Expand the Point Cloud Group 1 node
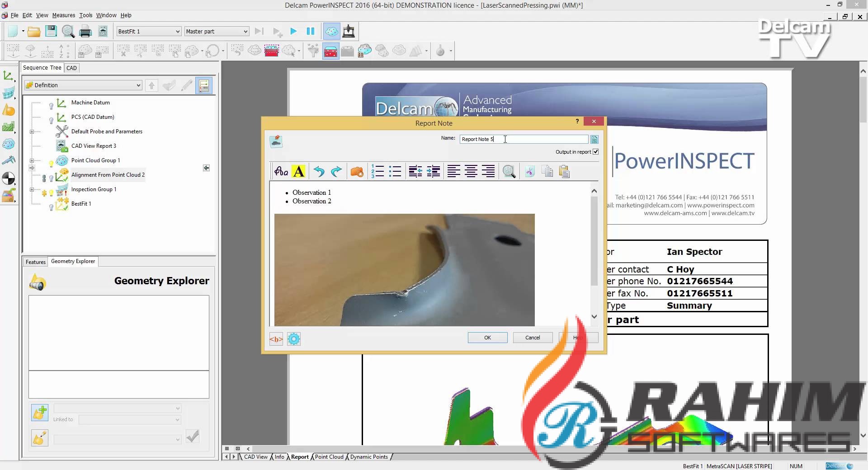This screenshot has width=868, height=470. coord(32,160)
